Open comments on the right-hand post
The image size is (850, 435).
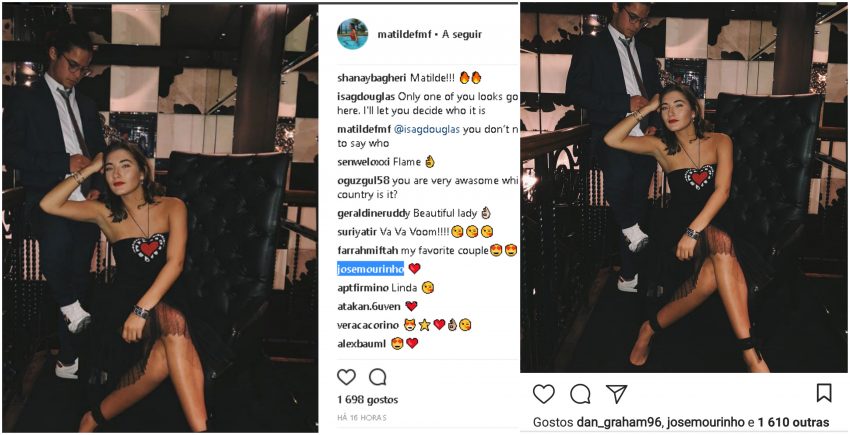point(580,393)
